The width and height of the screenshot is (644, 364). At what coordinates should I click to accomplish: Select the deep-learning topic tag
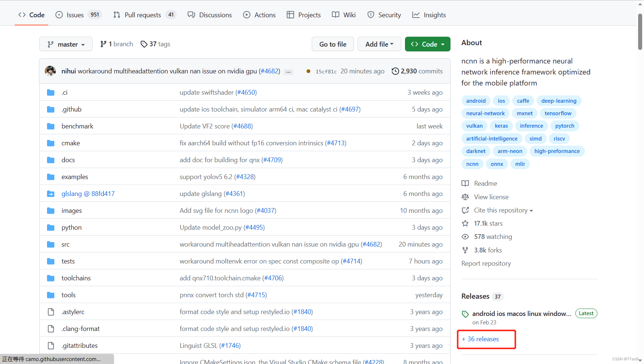[x=559, y=101]
